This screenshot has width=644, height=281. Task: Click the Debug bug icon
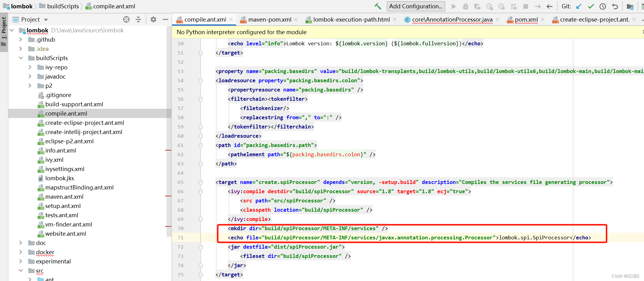click(x=466, y=6)
